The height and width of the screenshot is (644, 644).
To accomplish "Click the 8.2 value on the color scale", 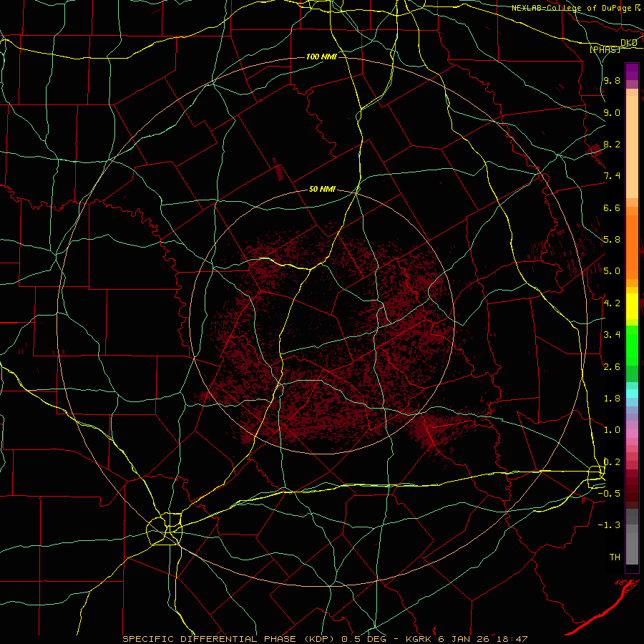I will click(x=612, y=144).
